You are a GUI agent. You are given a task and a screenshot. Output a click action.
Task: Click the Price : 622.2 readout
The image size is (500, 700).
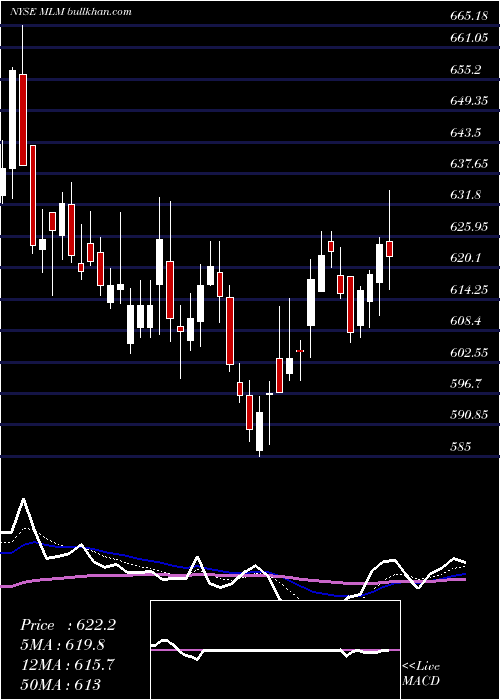coord(68,625)
